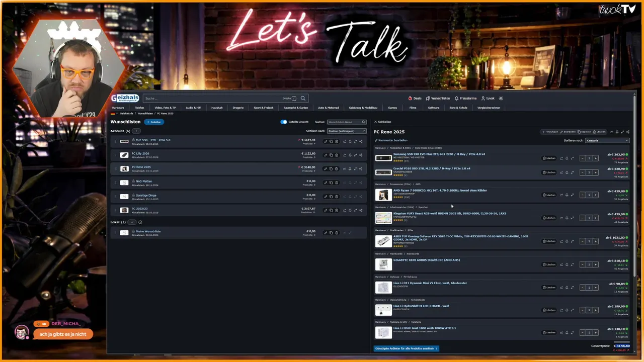Image resolution: width=644 pixels, height=362 pixels.
Task: Click the Erstellen button
Action: [x=154, y=122]
